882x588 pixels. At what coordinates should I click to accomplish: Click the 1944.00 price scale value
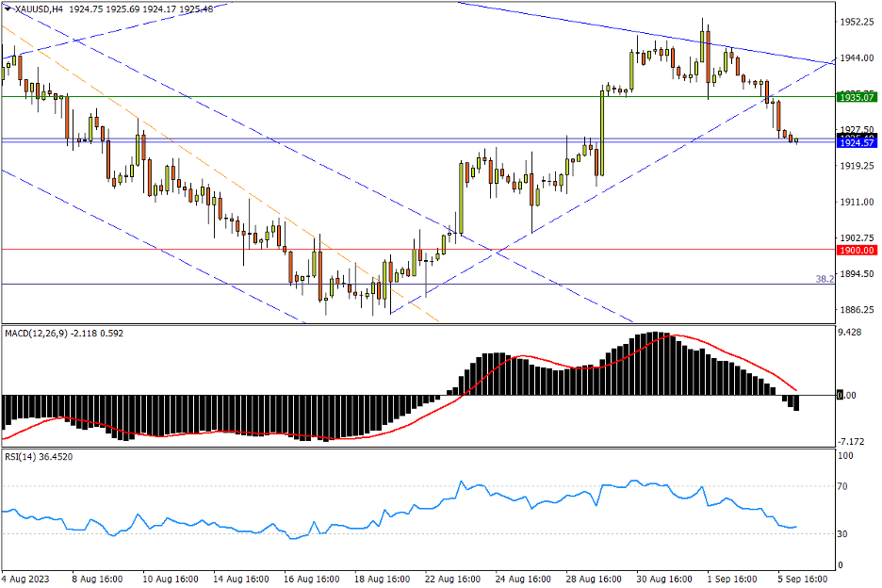click(856, 57)
